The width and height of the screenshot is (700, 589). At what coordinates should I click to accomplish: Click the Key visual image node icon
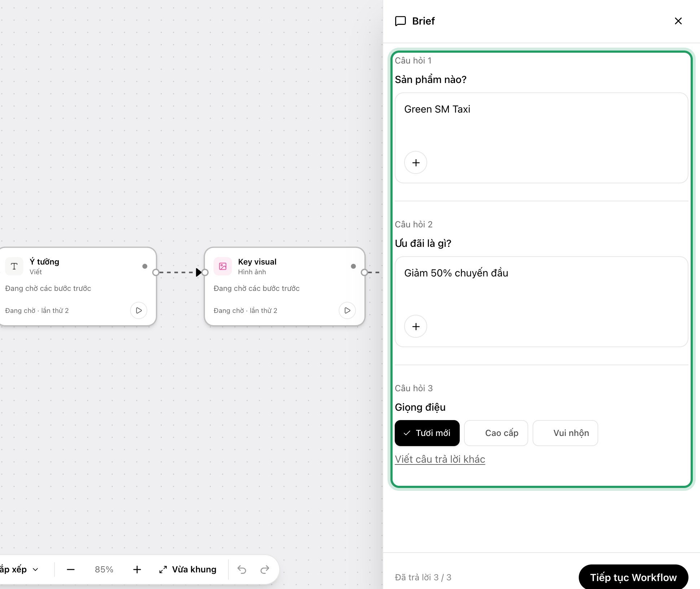point(223,266)
